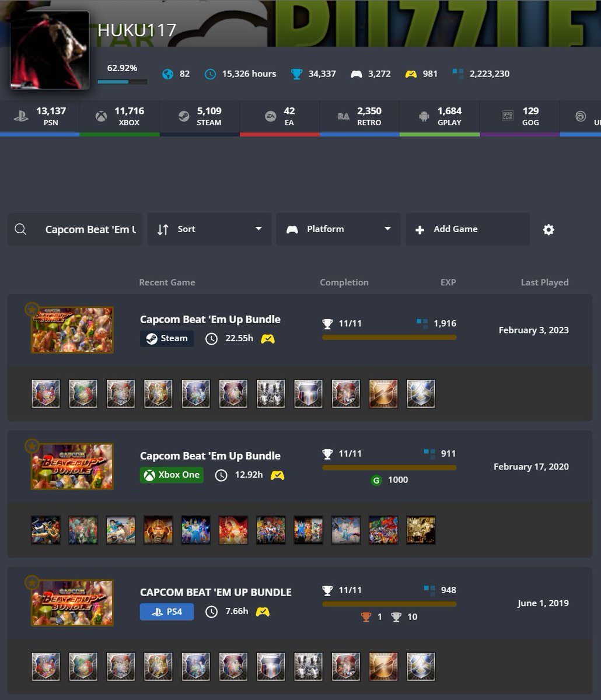Click the gold star on Steam thumbnail
Image resolution: width=601 pixels, height=700 pixels.
point(32,309)
